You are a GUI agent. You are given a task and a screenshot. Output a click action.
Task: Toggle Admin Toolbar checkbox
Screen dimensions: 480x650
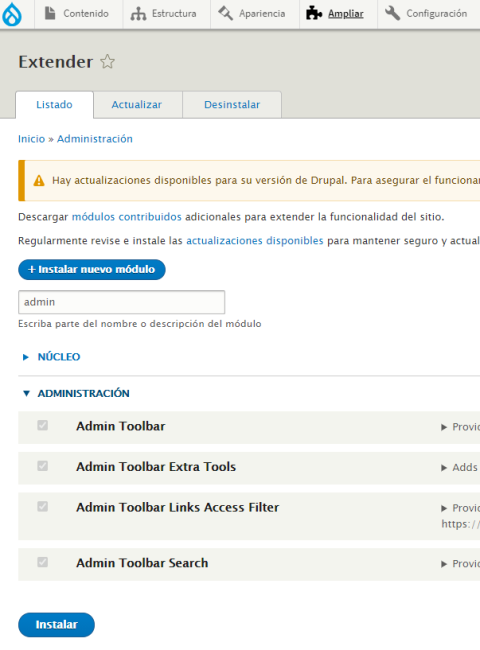click(43, 426)
